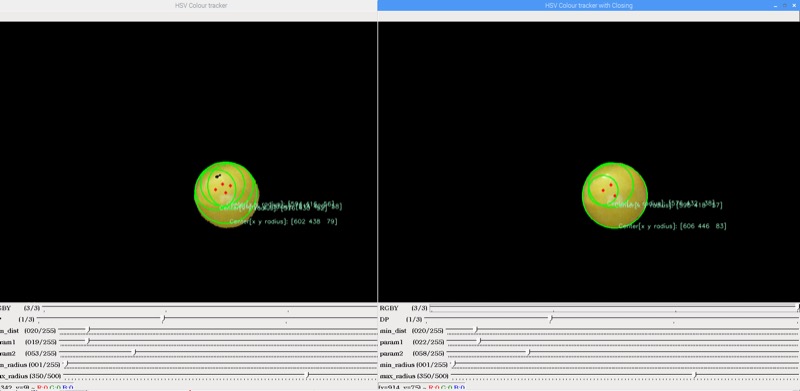Screen dimensions: 800x391
Task: Click the left window DP (1/3) slider handle
Action: 163,319
